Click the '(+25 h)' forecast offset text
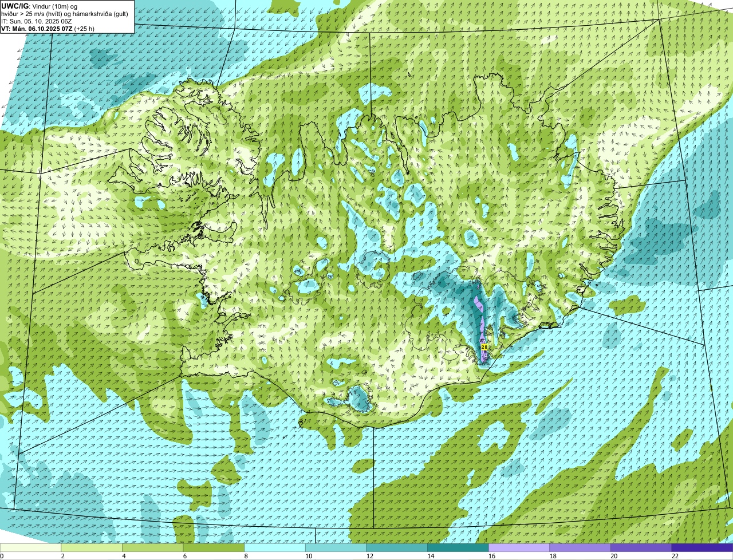The width and height of the screenshot is (733, 560). (84, 28)
